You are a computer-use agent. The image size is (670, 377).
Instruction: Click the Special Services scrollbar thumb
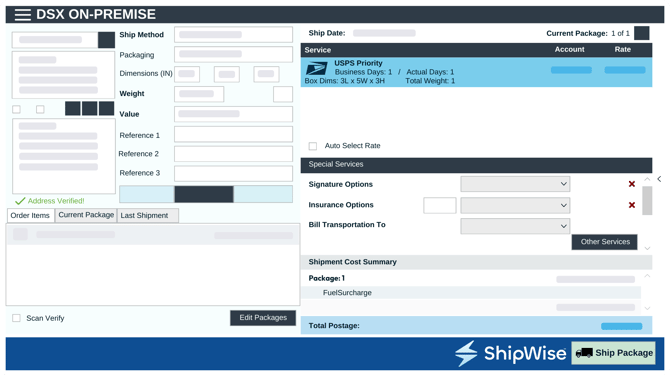(x=647, y=200)
